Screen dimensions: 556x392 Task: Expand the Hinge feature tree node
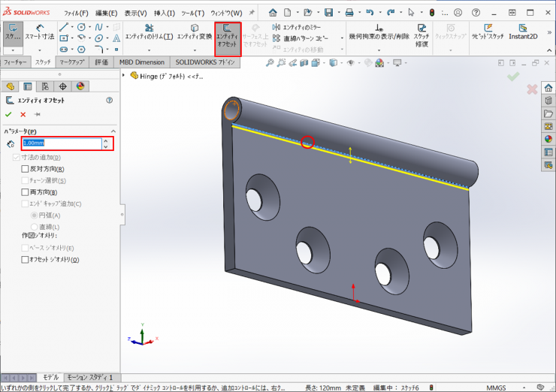(x=125, y=76)
